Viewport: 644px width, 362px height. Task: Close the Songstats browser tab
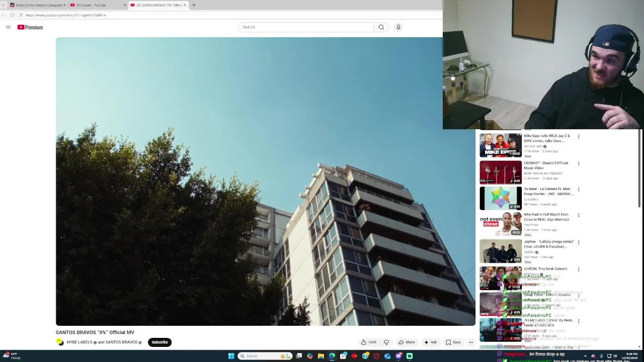[64, 5]
